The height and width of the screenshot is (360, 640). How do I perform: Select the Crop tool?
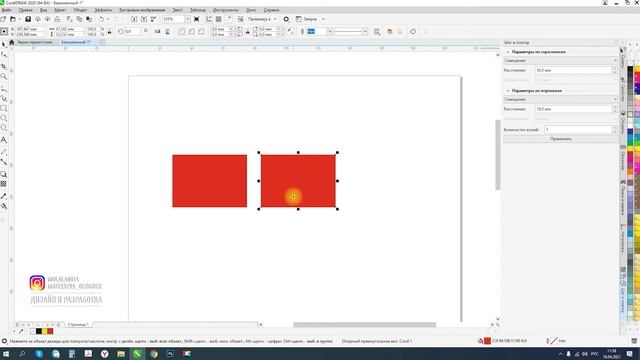tap(4, 66)
